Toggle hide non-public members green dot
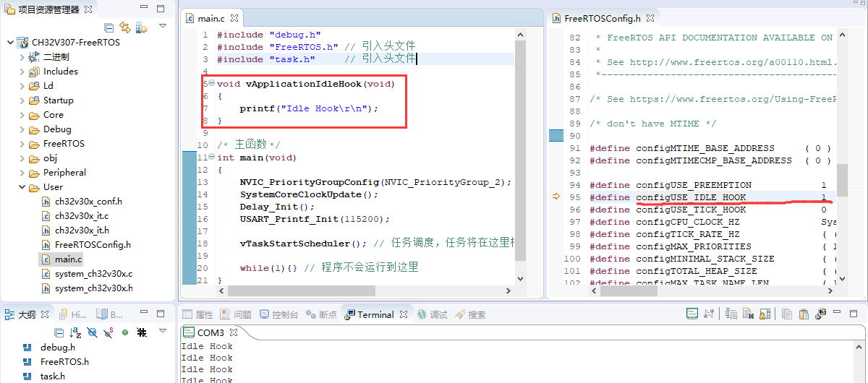The width and height of the screenshot is (868, 383). 125,332
